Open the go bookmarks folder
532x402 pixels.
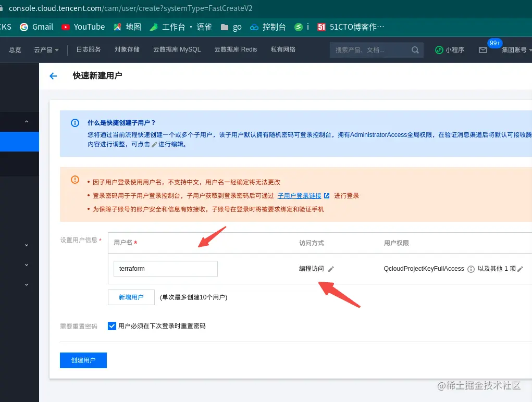click(231, 27)
